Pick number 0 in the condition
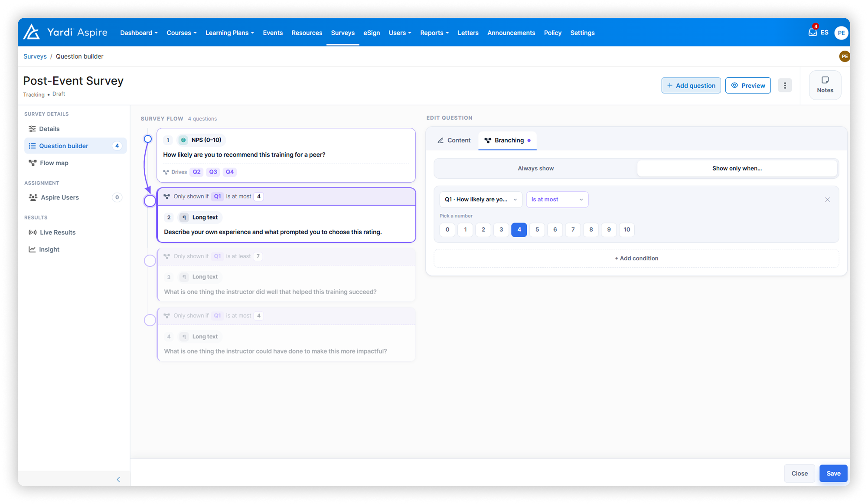 (447, 229)
